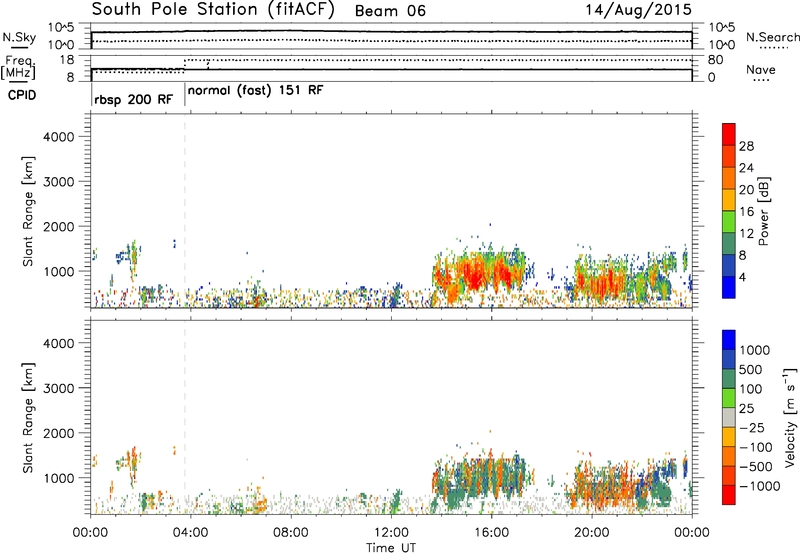
Task: Click the '2000' tick of velocity plot
Action: pos(58,433)
